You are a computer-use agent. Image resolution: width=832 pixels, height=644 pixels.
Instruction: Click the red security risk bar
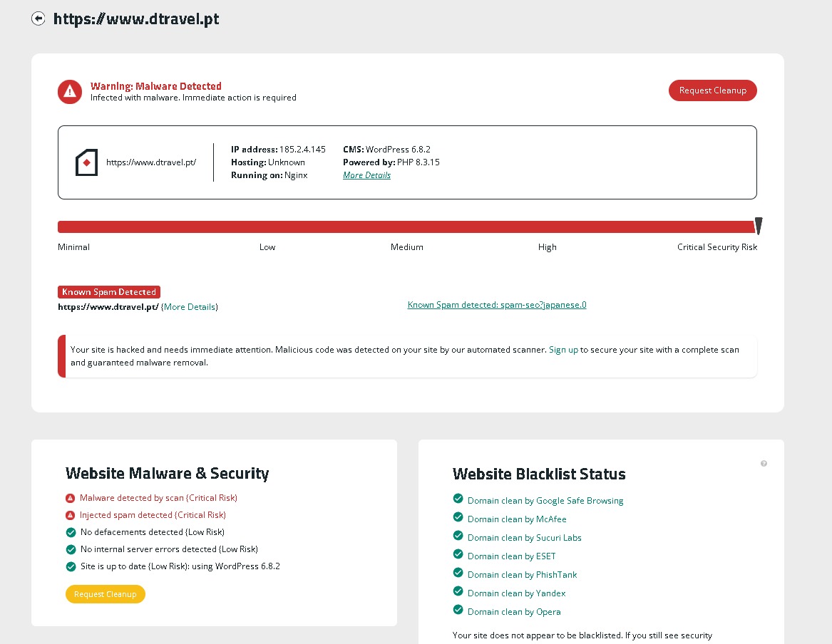click(x=406, y=227)
